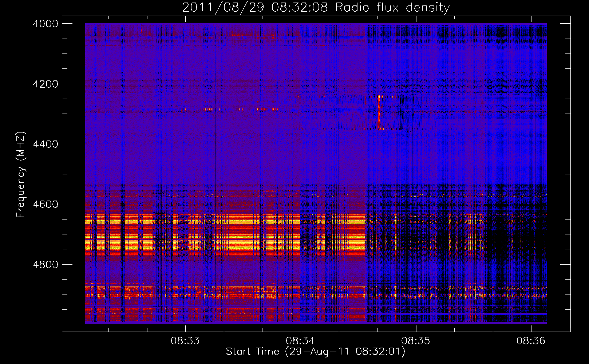Click the bright vertical burst near 4300 MHz
The width and height of the screenshot is (589, 364).
pyautogui.click(x=379, y=112)
